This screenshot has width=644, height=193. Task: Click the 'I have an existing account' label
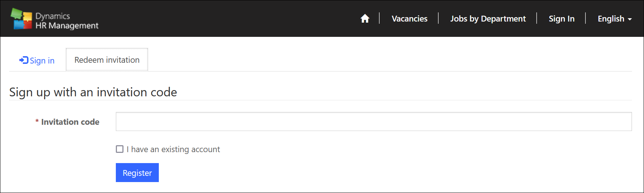tap(173, 149)
